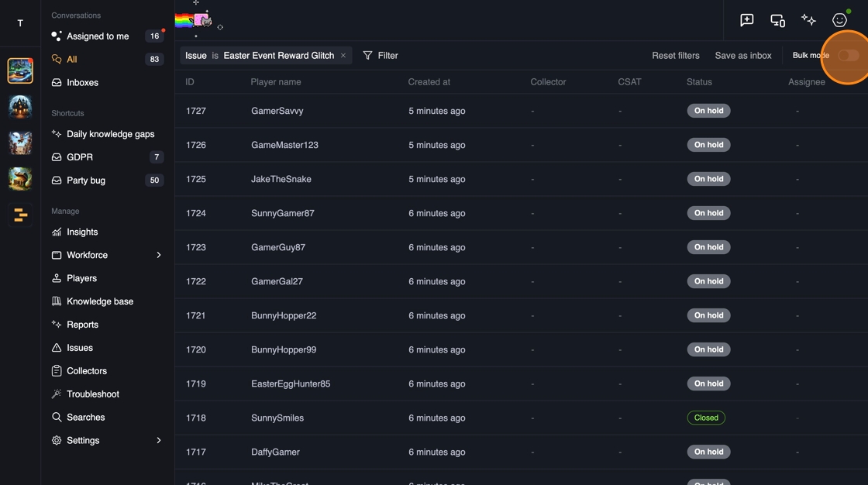
Task: Click the Insights chart icon
Action: [x=57, y=232]
